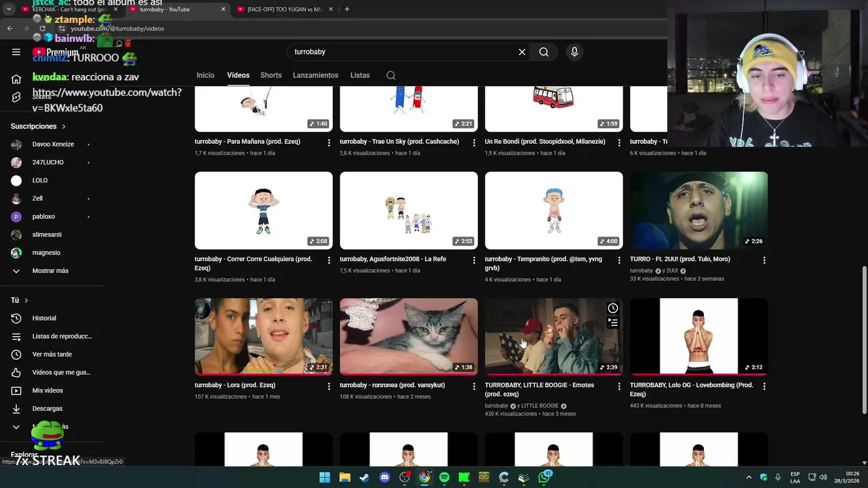Show hidden system tray icons
This screenshot has height=488, width=868.
coord(749,477)
